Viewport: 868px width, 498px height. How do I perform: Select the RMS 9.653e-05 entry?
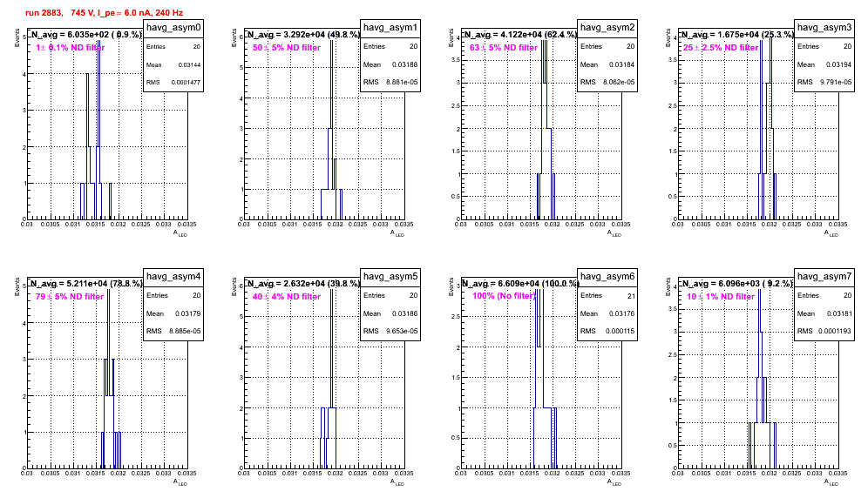tap(390, 332)
